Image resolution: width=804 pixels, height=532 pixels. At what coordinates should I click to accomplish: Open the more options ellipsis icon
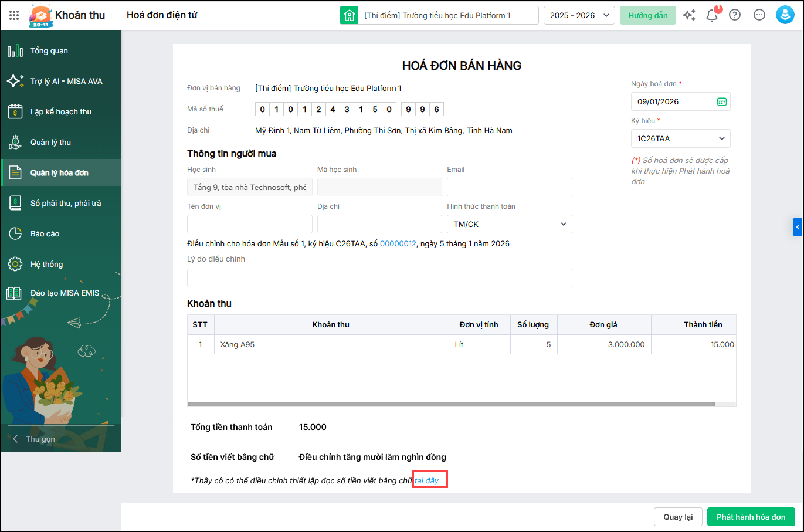coord(759,15)
